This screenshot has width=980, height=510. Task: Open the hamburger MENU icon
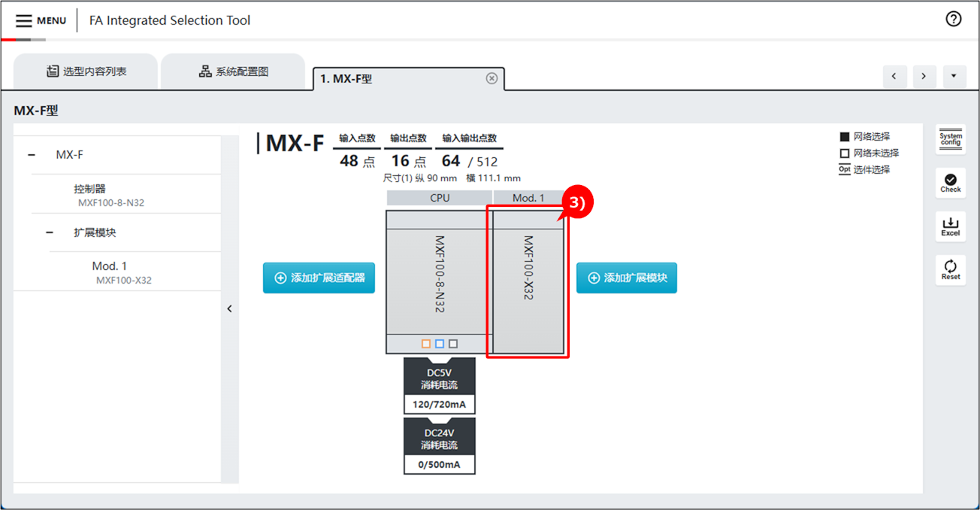(x=24, y=21)
